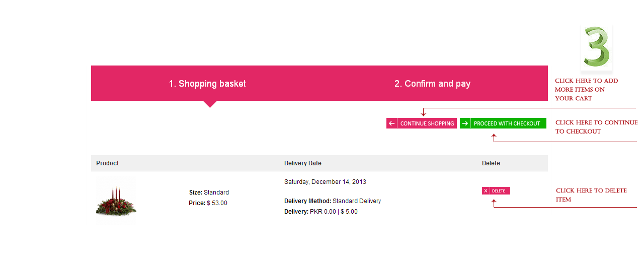Image resolution: width=644 pixels, height=257 pixels.
Task: Click the "Price: $ 53.00" text
Action: click(208, 203)
